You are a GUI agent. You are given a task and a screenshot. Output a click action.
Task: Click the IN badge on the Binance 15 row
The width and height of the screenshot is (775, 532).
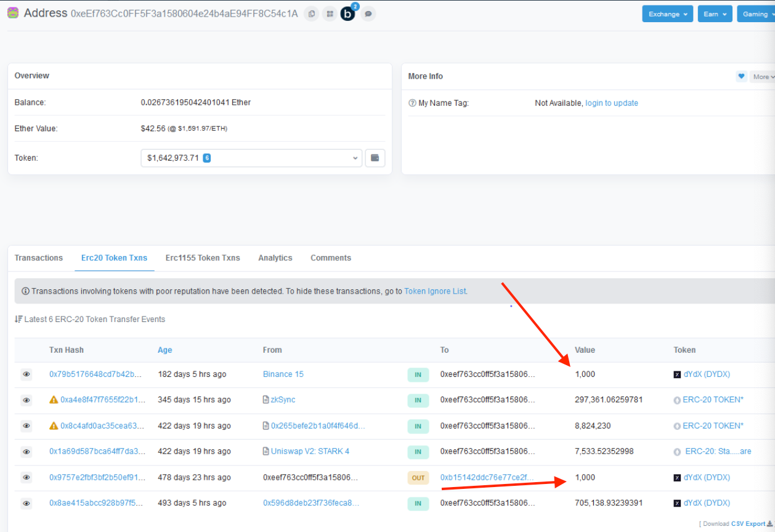(418, 374)
